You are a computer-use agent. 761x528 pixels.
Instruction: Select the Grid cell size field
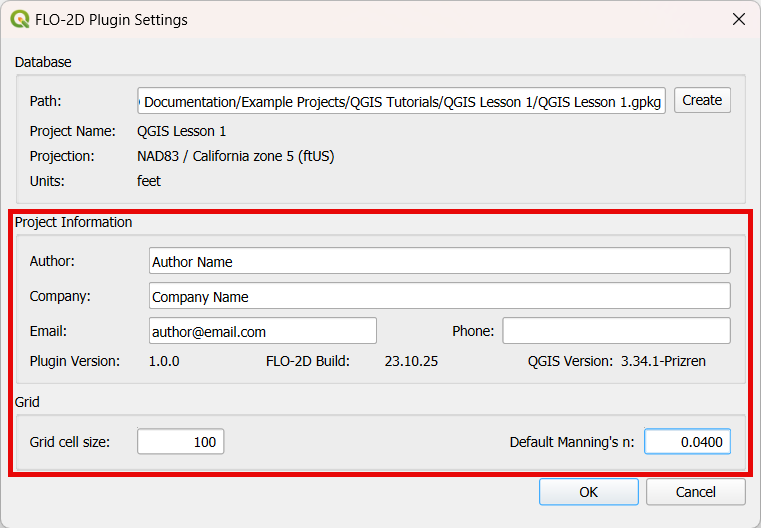click(x=181, y=441)
